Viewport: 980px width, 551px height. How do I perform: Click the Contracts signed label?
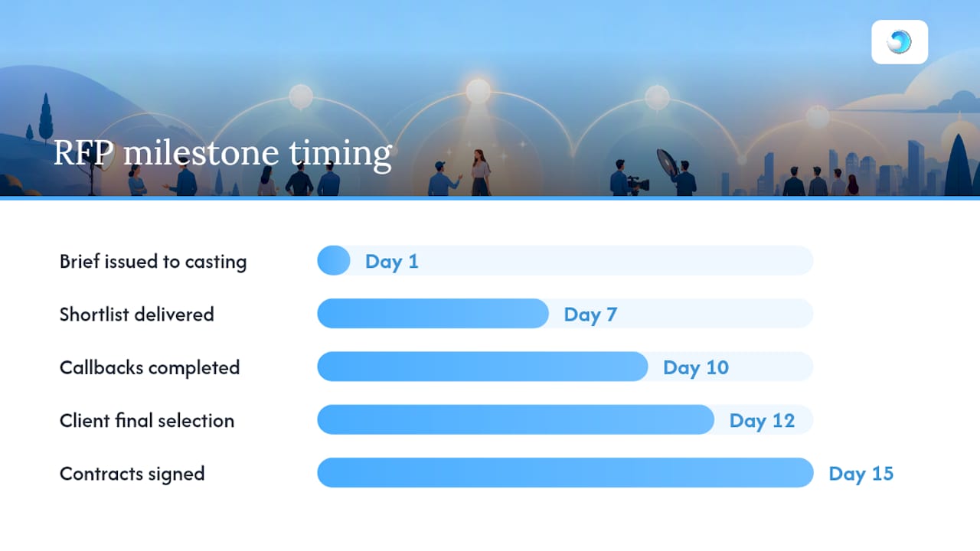pos(132,474)
